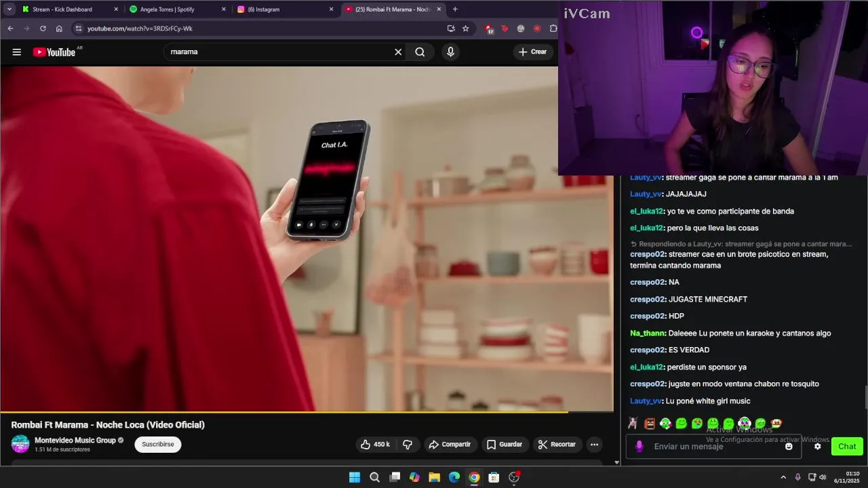Open the Montevideo Music Group channel name
The image size is (868, 488).
coord(75,440)
